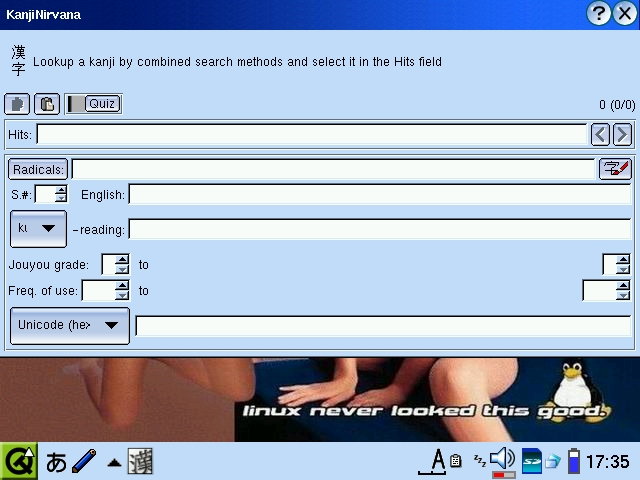Increase the stroke number S.# spinner
Image resolution: width=640 pixels, height=480 pixels.
pyautogui.click(x=61, y=189)
